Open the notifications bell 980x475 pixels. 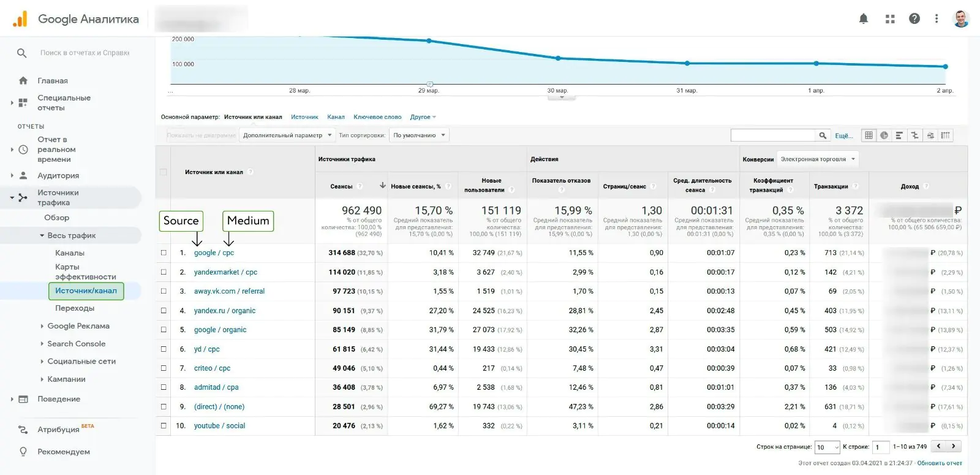[x=864, y=19]
